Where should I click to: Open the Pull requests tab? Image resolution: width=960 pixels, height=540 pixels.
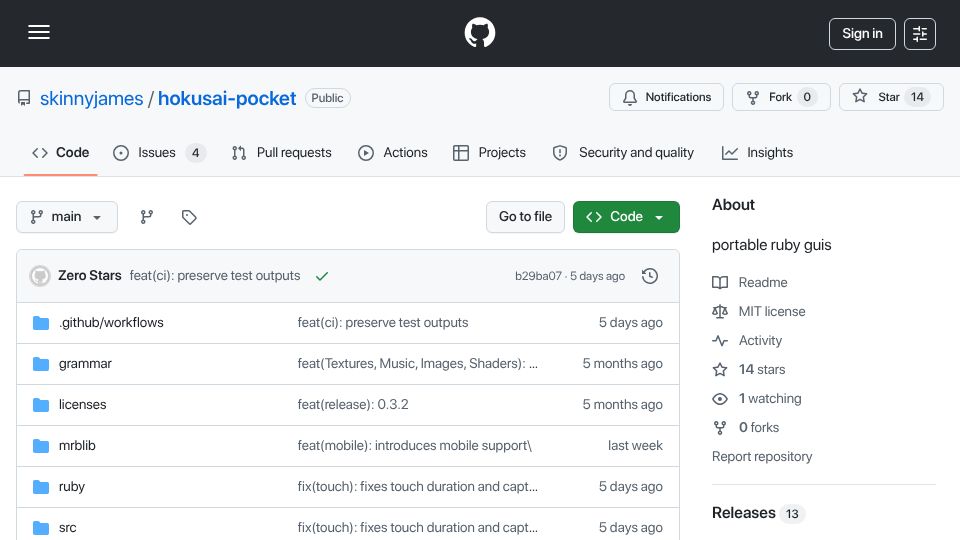tap(282, 153)
